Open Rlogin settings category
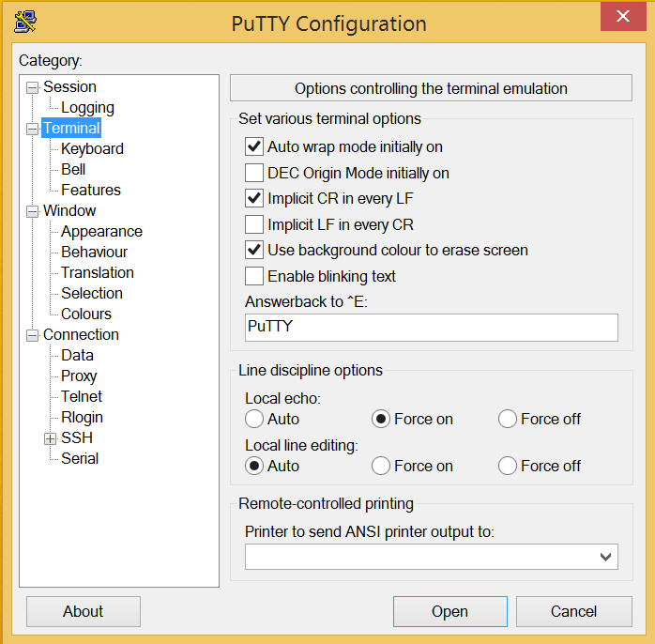Image resolution: width=655 pixels, height=644 pixels. click(x=82, y=418)
